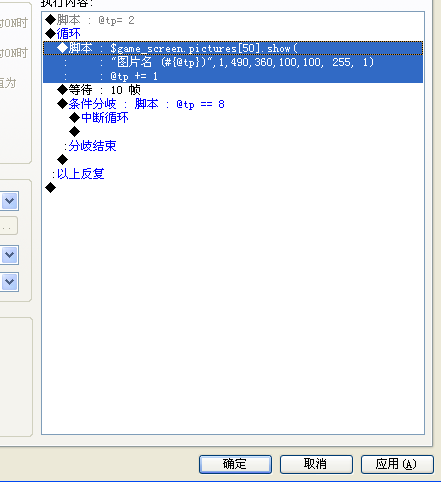The image size is (441, 482).
Task: Select the 等待 : 10 帧 wait command
Action: (x=233, y=90)
